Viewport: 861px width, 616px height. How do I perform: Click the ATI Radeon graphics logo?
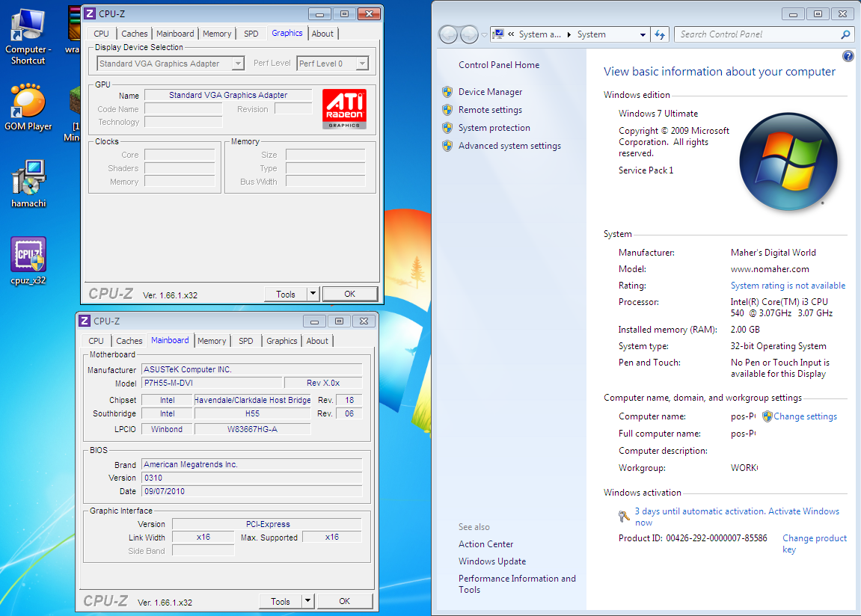[x=344, y=108]
